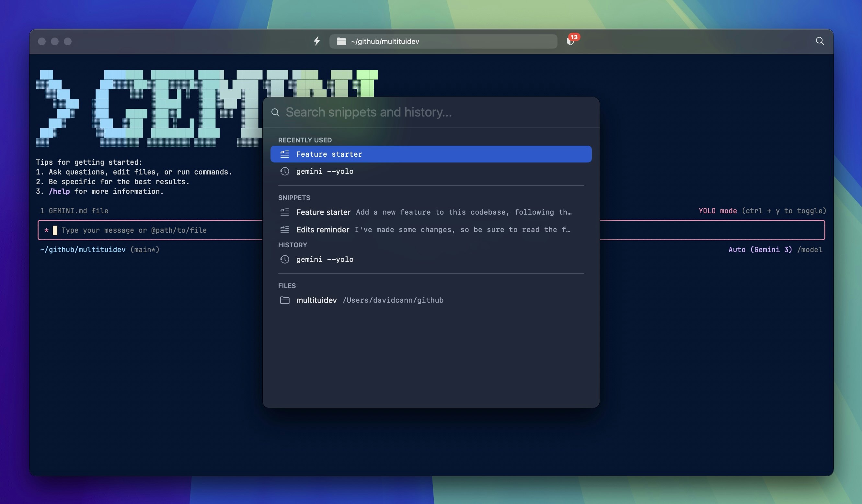This screenshot has width=862, height=504.
Task: Click the folder icon next to multituidev file result
Action: click(285, 300)
